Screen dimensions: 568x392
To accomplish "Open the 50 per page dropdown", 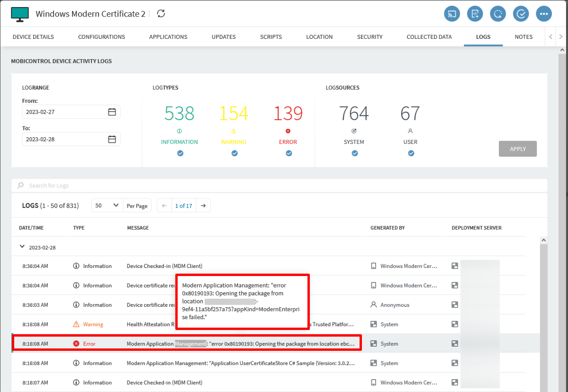I will pyautogui.click(x=107, y=205).
